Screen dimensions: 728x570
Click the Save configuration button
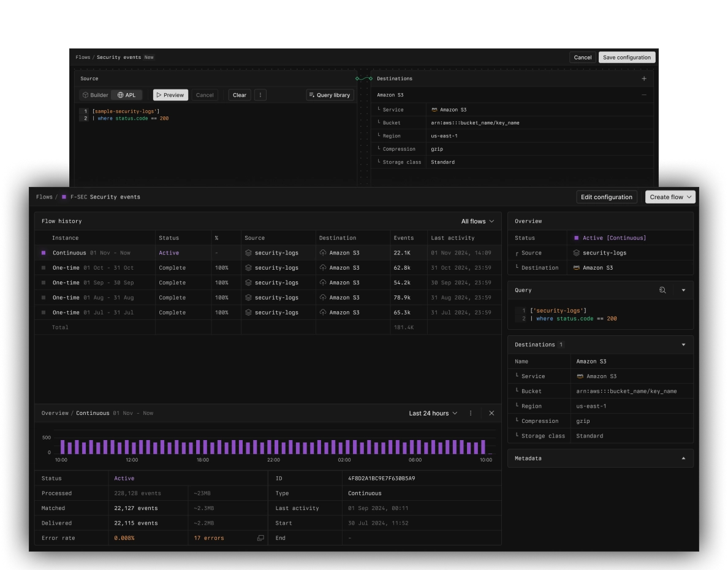626,57
